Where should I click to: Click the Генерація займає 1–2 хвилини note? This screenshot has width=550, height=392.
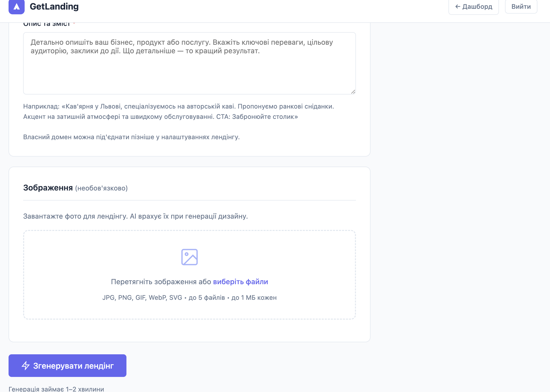tap(56, 389)
